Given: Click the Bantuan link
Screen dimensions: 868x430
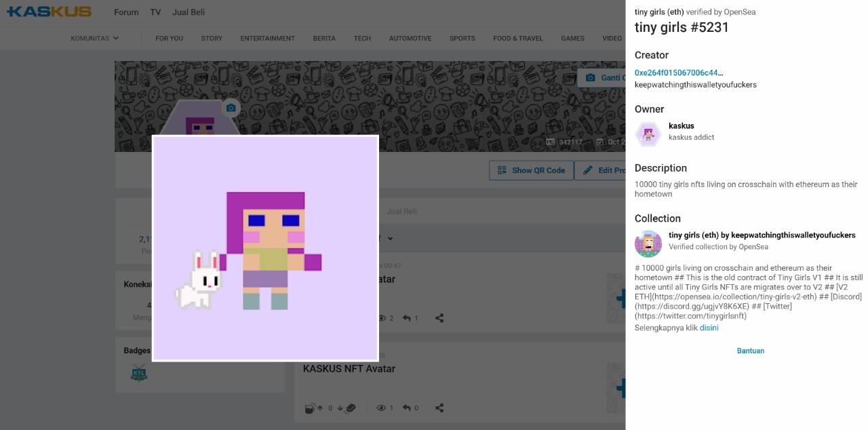Looking at the screenshot, I should [x=751, y=351].
